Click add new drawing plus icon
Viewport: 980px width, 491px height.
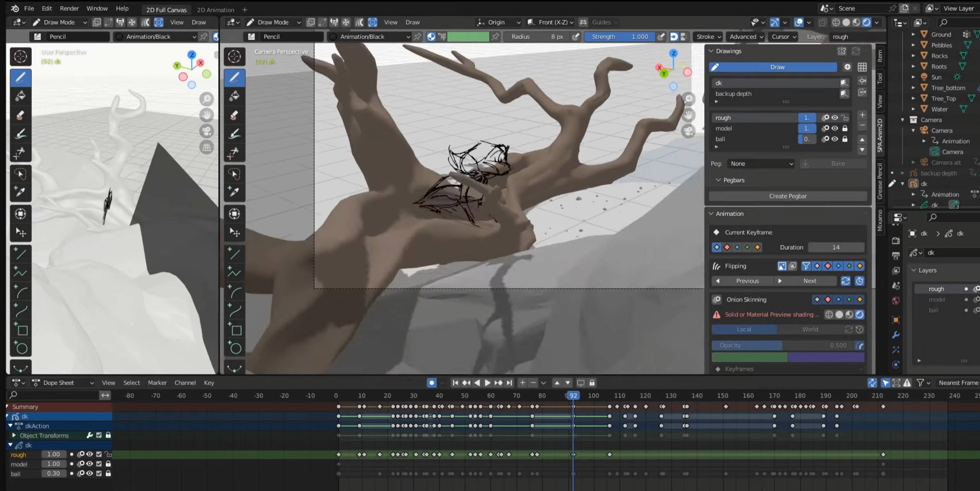pyautogui.click(x=847, y=67)
